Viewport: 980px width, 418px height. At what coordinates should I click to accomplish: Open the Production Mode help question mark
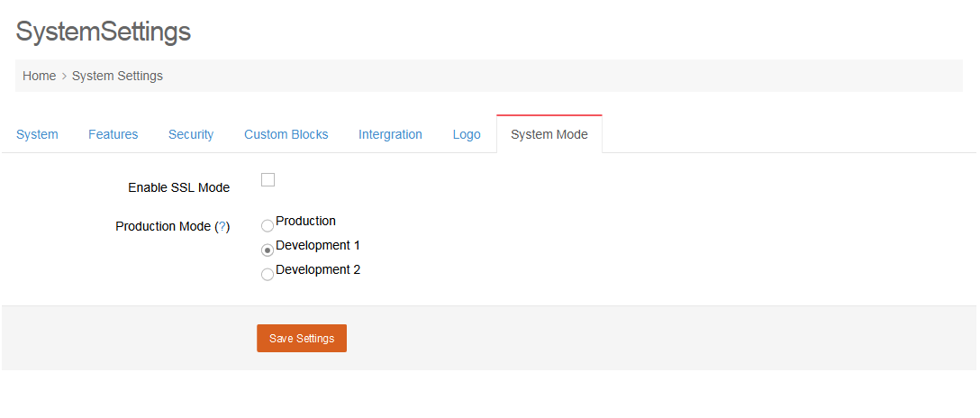pyautogui.click(x=222, y=226)
